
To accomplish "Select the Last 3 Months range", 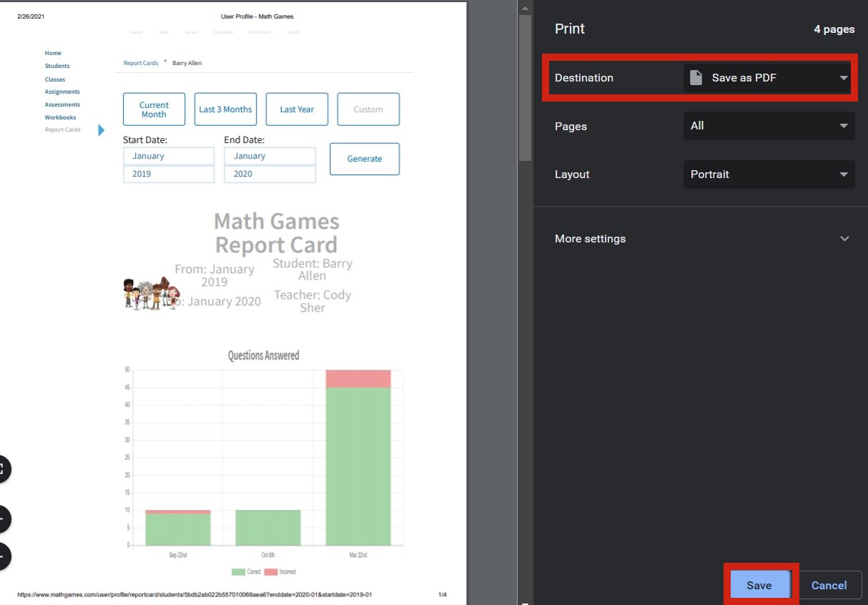I will pos(225,109).
